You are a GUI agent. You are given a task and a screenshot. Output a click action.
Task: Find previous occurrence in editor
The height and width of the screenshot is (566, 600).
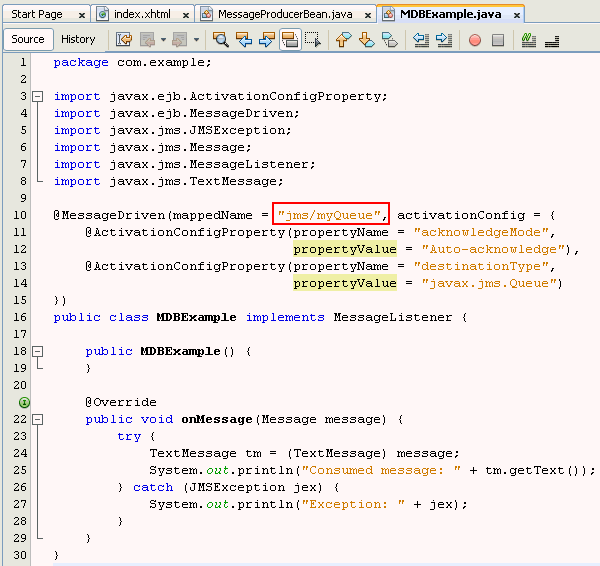click(244, 40)
